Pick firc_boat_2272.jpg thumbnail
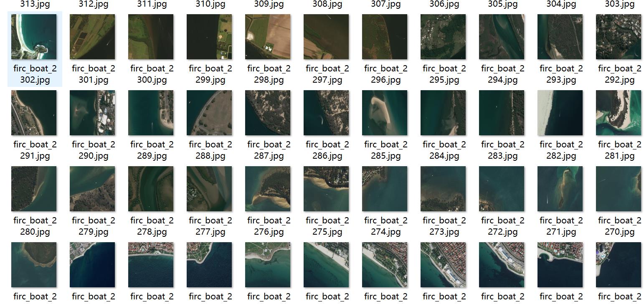Screen dimensions: 644x304 (502, 189)
